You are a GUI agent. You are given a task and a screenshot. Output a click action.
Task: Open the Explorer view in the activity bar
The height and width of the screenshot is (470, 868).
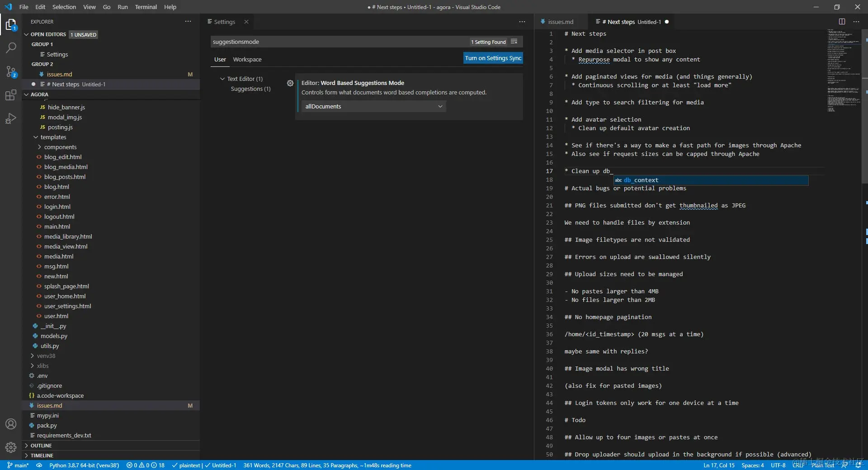pos(11,25)
